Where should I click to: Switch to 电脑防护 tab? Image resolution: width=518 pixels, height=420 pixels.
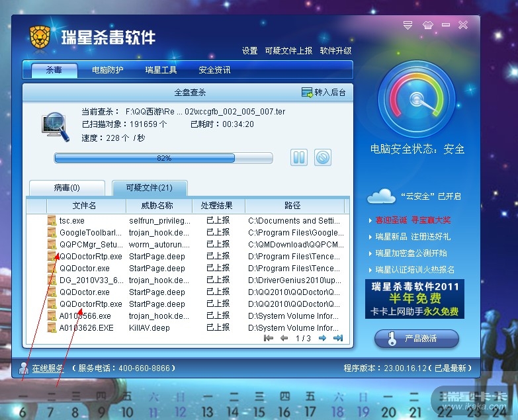[x=107, y=70]
